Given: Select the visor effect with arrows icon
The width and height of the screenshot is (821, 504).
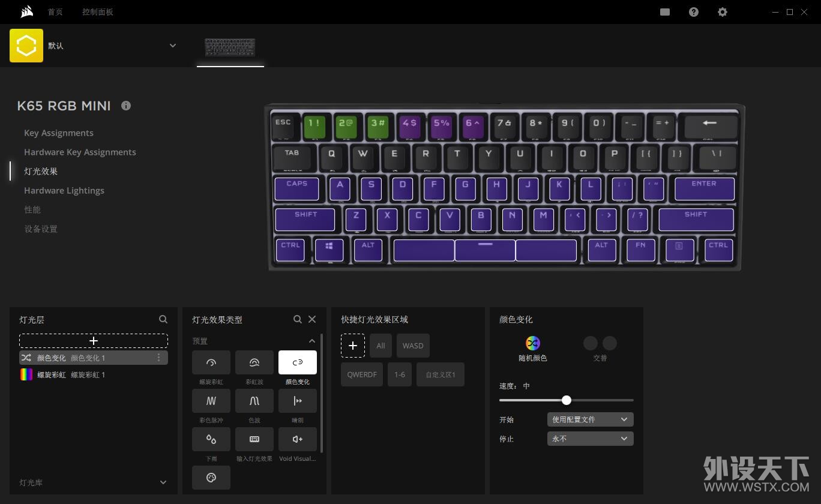Looking at the screenshot, I should (x=298, y=401).
